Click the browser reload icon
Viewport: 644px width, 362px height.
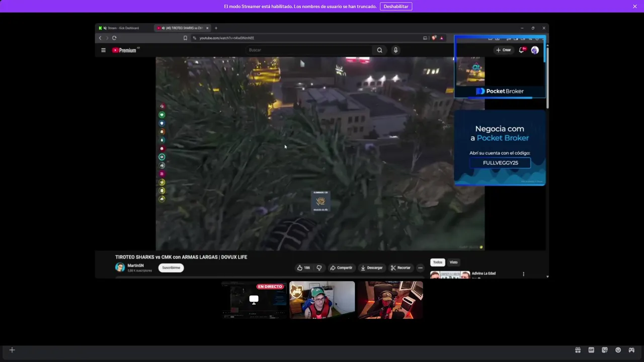(x=114, y=38)
